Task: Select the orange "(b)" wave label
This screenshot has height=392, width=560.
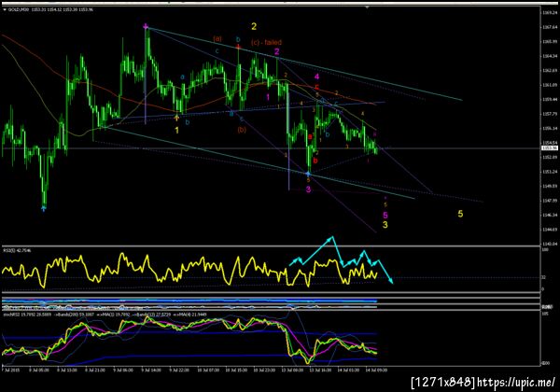Action: coord(242,130)
